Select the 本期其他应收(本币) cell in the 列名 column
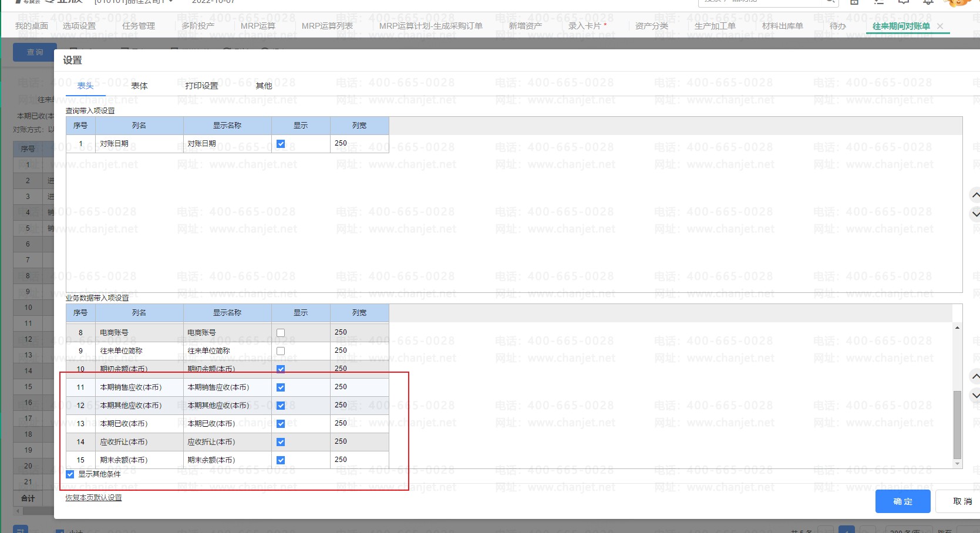This screenshot has width=980, height=533. point(139,406)
